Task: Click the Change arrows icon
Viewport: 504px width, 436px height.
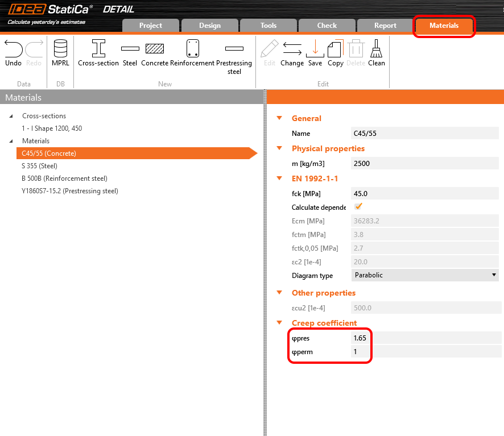Action: point(292,49)
